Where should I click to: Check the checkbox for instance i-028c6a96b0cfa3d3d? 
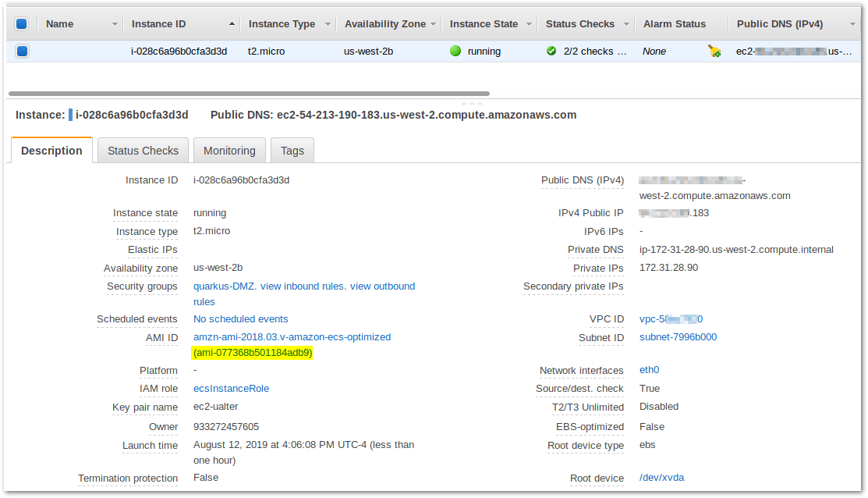[x=23, y=51]
